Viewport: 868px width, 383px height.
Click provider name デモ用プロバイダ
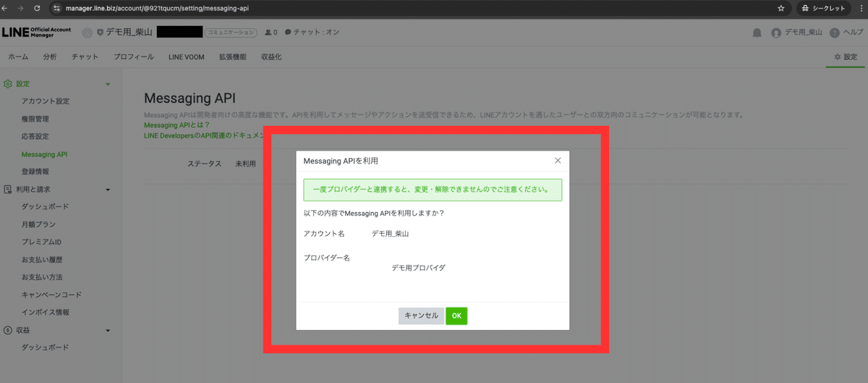pyautogui.click(x=418, y=268)
